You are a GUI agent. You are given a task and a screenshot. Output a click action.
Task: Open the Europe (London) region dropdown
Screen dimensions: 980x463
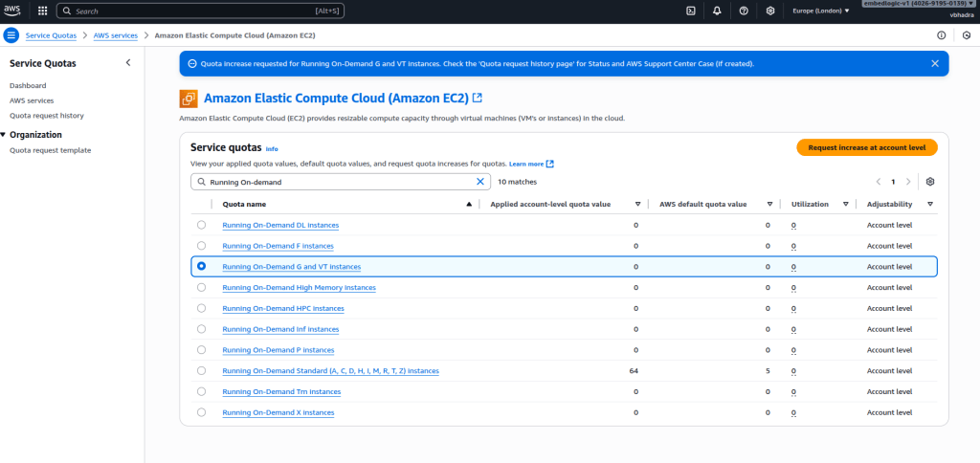pyautogui.click(x=820, y=11)
